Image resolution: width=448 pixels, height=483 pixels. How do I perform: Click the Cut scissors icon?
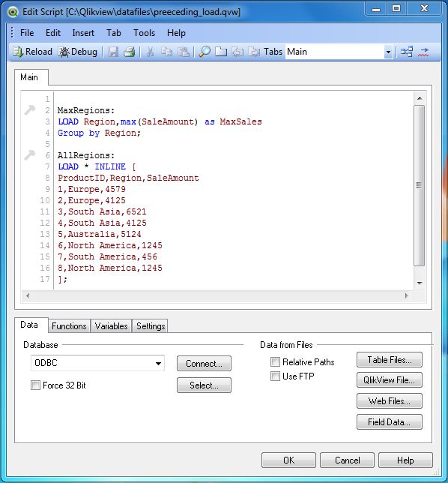(x=150, y=52)
